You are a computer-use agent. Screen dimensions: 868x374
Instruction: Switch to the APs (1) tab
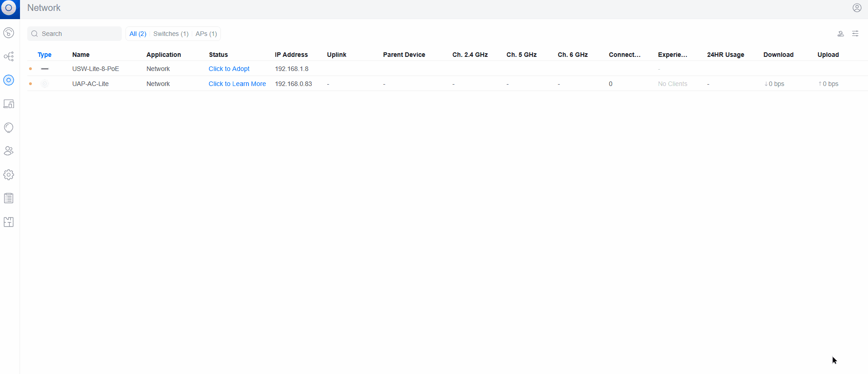click(206, 34)
